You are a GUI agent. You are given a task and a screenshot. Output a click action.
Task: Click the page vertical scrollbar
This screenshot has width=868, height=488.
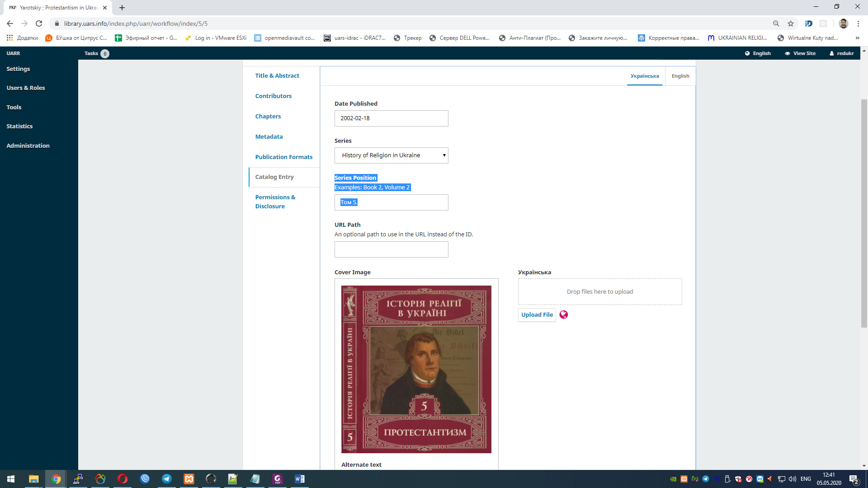[864, 212]
